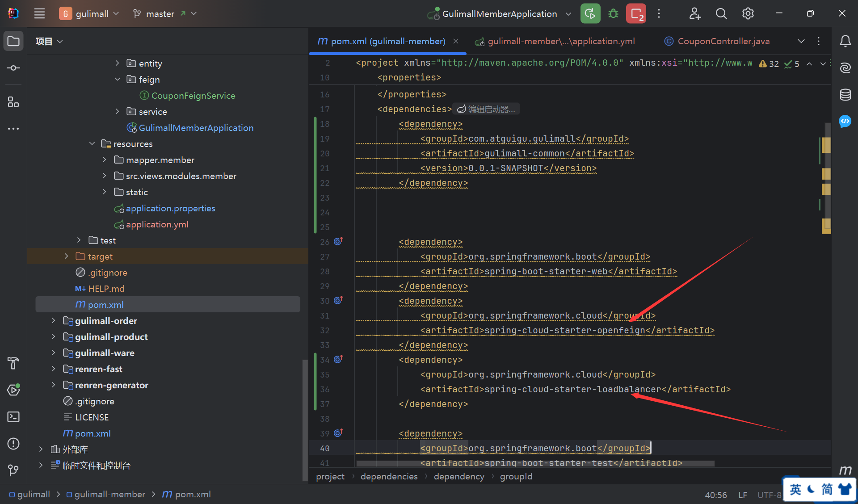
Task: Stop running processes with the red button
Action: coord(636,13)
